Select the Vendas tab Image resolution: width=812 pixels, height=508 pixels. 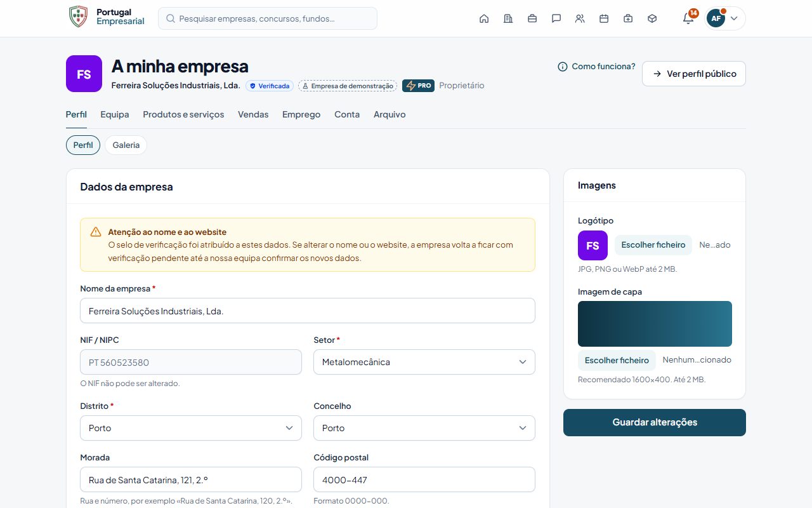(253, 115)
